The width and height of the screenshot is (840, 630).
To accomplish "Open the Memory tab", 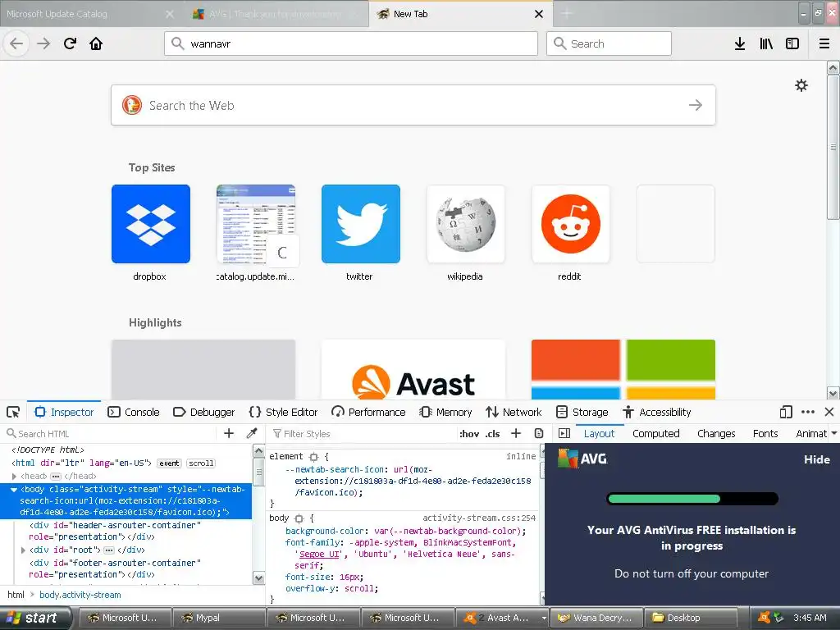I will [445, 412].
